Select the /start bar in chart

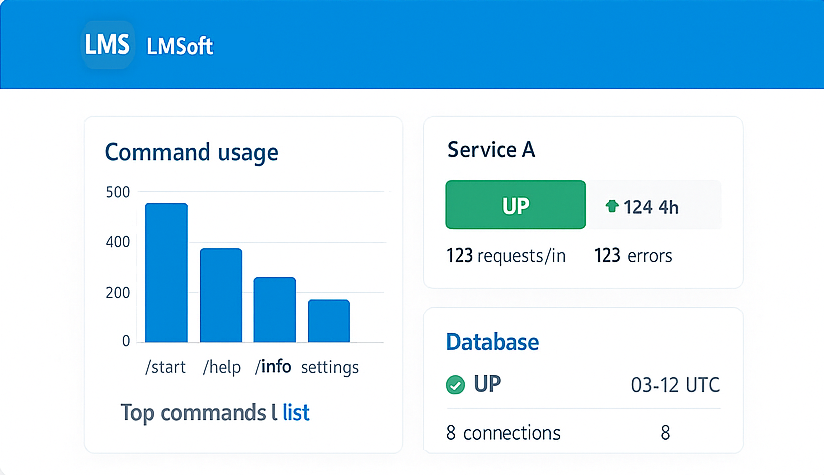166,272
